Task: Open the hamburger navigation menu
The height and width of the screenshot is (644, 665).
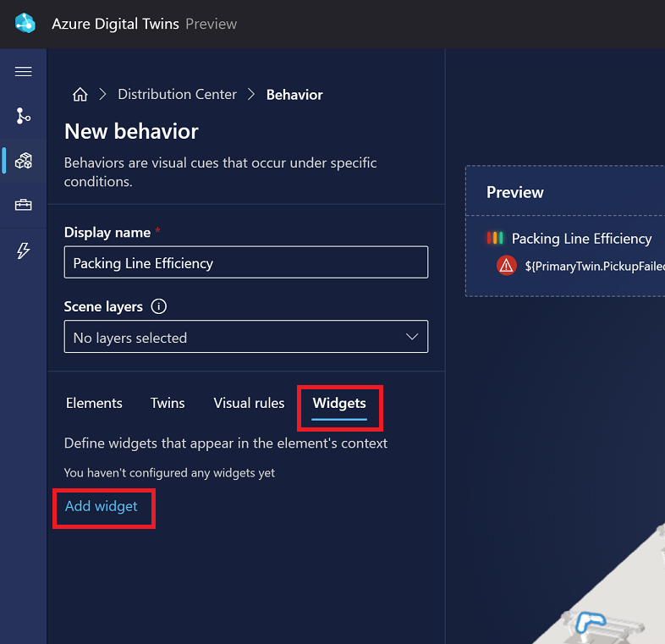Action: [24, 71]
